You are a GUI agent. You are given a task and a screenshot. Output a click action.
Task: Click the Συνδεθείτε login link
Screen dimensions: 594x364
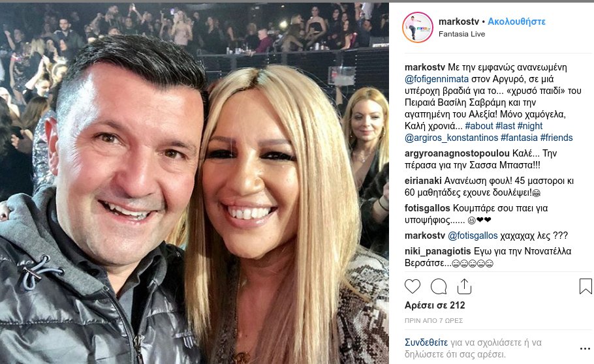tap(426, 342)
